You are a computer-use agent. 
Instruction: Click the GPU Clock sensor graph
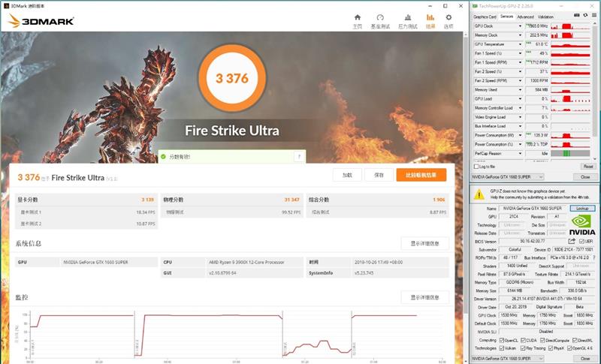pos(570,26)
